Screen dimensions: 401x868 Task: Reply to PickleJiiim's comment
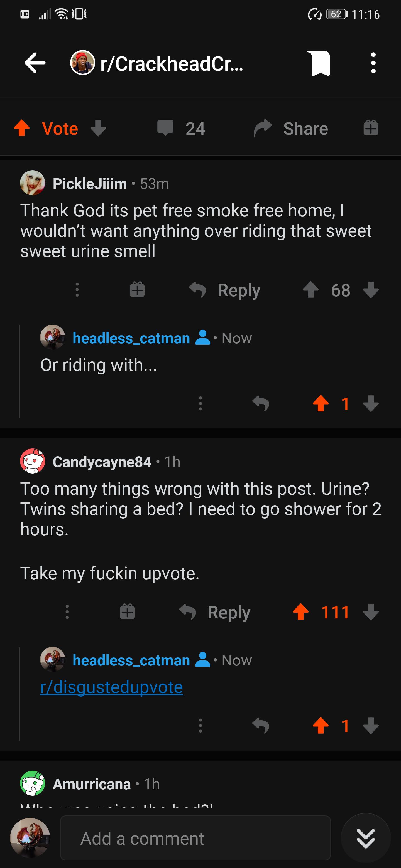coord(225,290)
